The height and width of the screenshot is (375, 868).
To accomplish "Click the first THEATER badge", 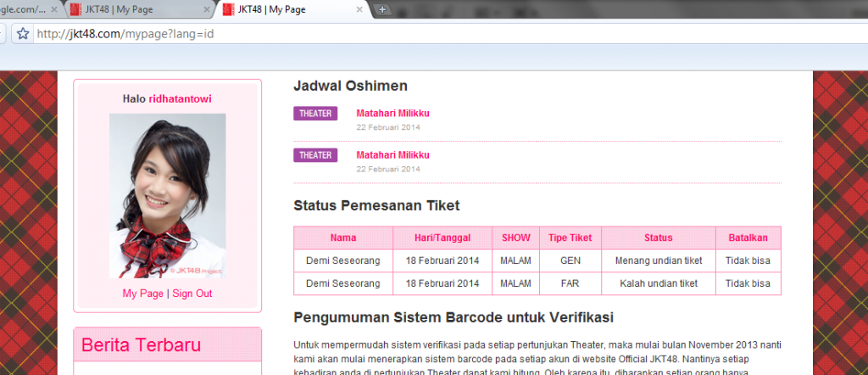I will (x=315, y=114).
